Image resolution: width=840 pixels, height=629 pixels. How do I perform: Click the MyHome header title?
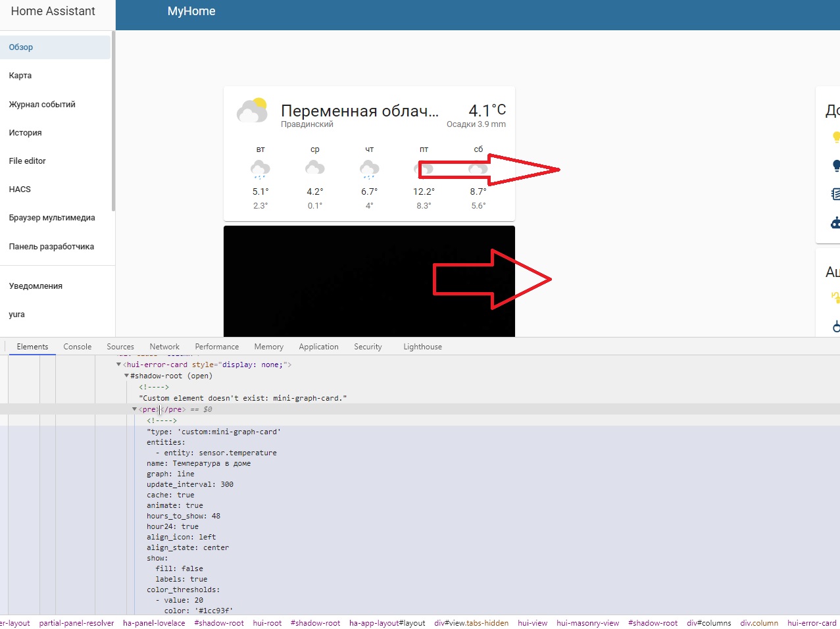point(191,11)
